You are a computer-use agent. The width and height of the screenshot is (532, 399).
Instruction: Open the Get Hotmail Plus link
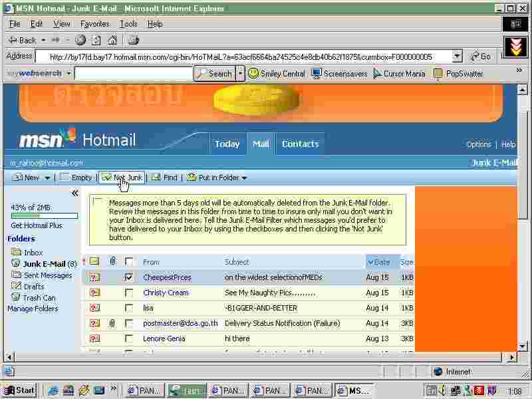pyautogui.click(x=37, y=225)
